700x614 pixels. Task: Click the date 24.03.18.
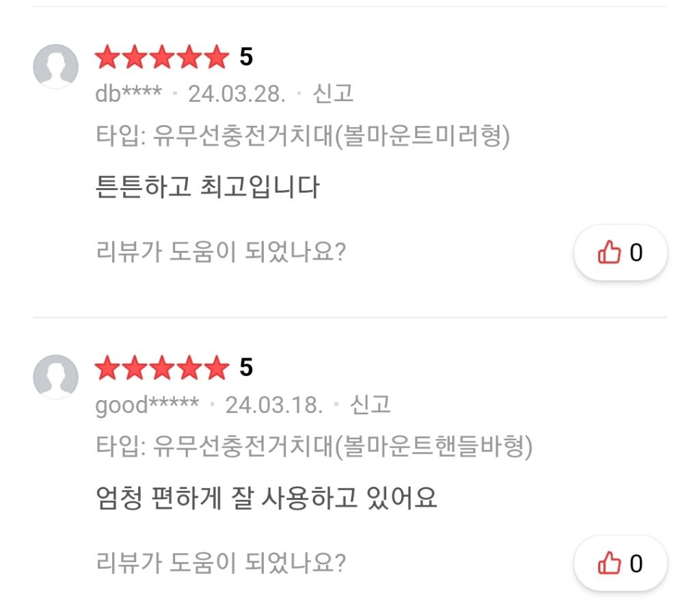(273, 404)
